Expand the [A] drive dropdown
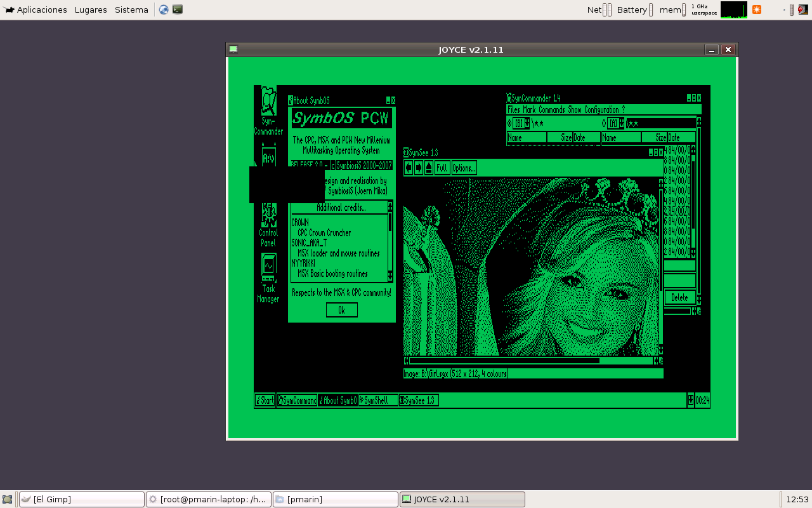The height and width of the screenshot is (508, 812). [x=621, y=123]
